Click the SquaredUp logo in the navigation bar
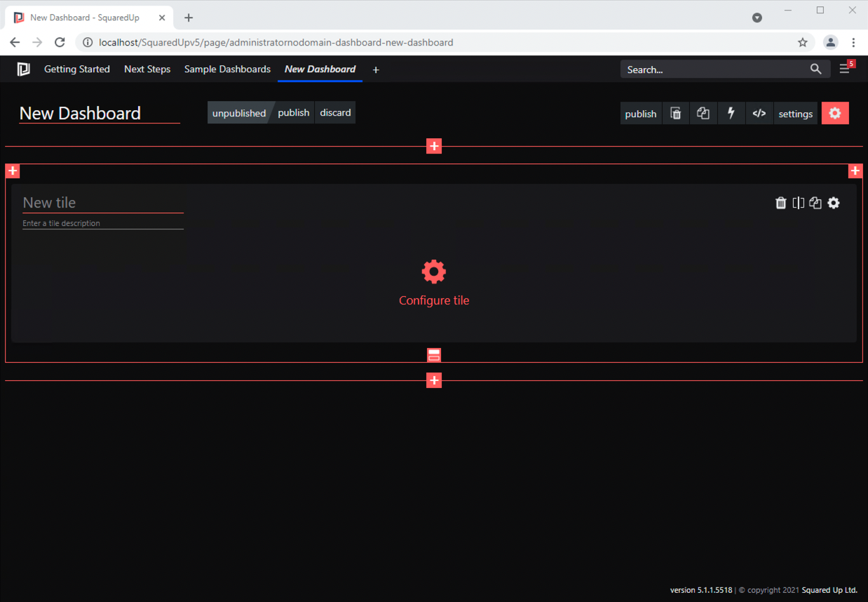 pyautogui.click(x=23, y=69)
